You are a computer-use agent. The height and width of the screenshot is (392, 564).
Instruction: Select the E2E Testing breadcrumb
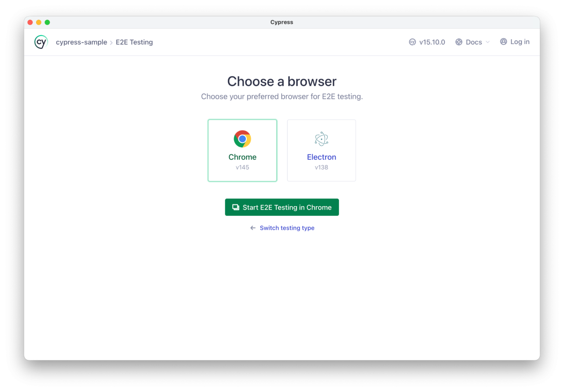tap(134, 42)
